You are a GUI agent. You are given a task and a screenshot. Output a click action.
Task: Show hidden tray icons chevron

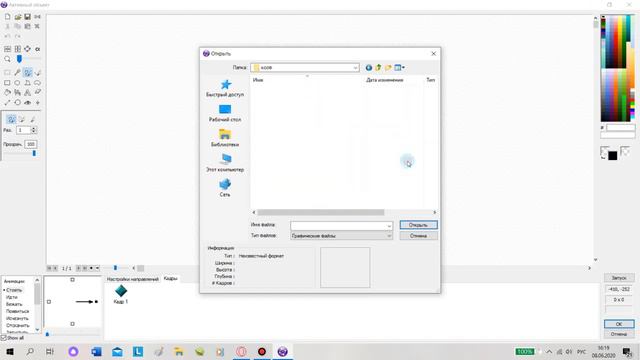tap(549, 351)
